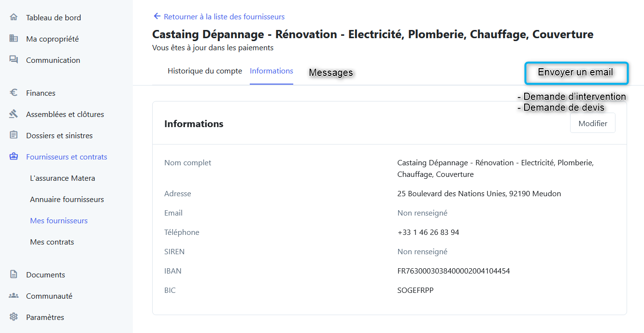Open Retourner à la liste des fournisseurs link
Image resolution: width=644 pixels, height=333 pixels.
(224, 16)
